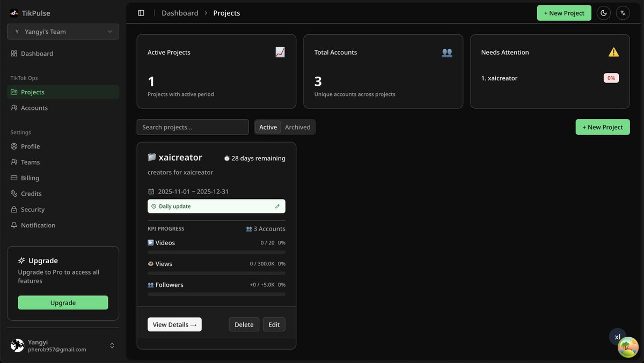Click the Dashboard breadcrumb link
This screenshot has width=644, height=363.
pyautogui.click(x=180, y=13)
